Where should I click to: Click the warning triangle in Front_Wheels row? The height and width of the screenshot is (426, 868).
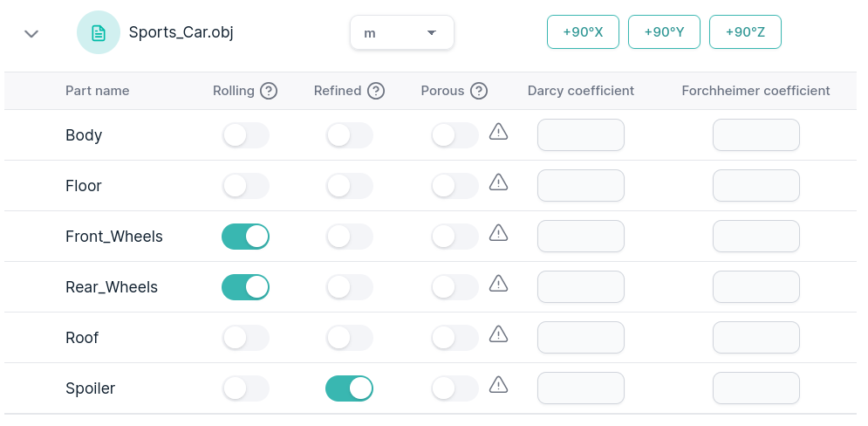click(498, 233)
